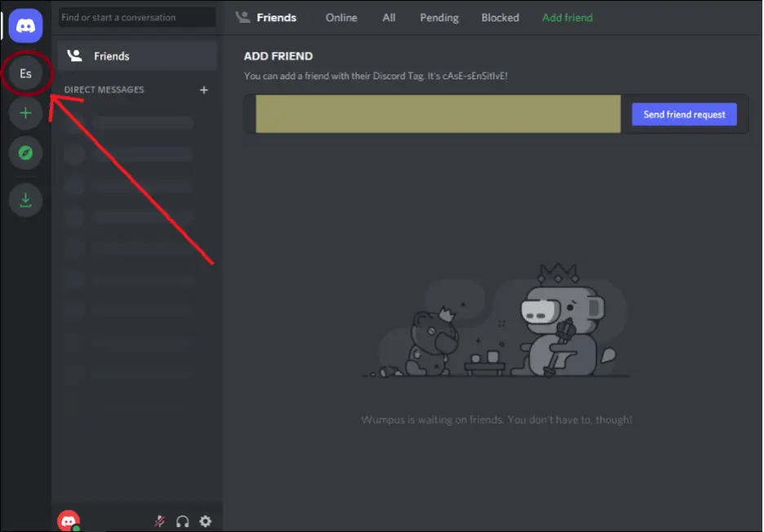Screen dimensions: 764x532
Task: Select the green Add friend tab
Action: [x=567, y=17]
